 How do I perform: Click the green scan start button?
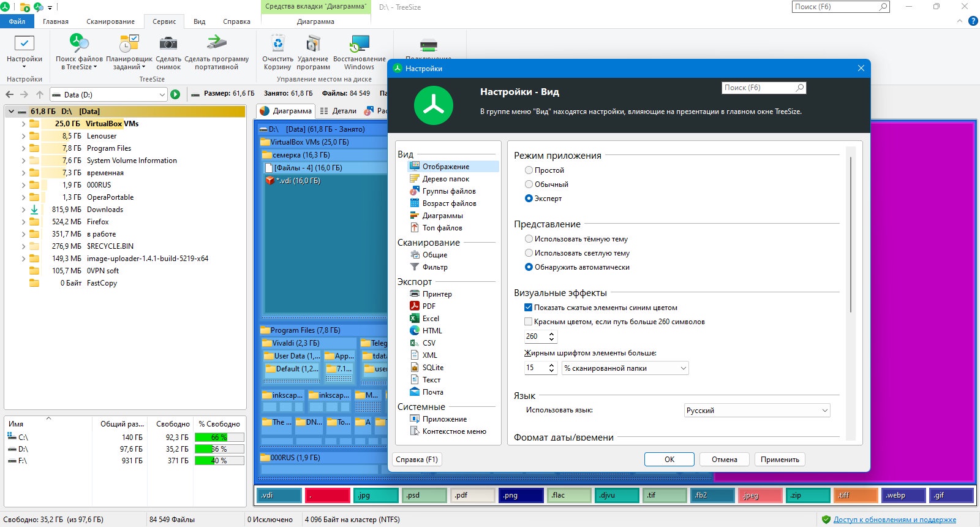coord(175,94)
